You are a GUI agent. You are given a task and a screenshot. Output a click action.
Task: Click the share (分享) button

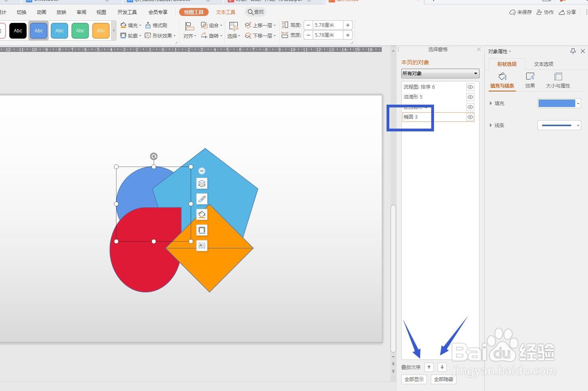point(568,12)
